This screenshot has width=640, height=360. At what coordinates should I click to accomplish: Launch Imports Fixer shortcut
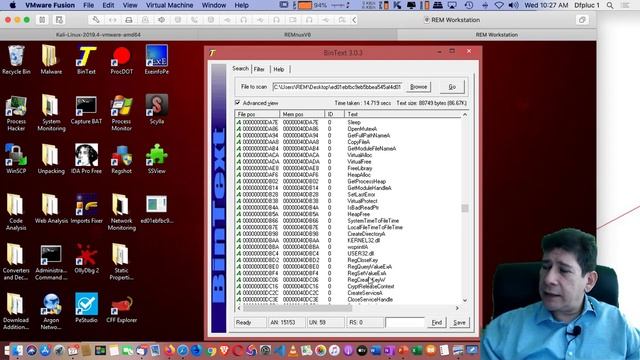pos(86,209)
